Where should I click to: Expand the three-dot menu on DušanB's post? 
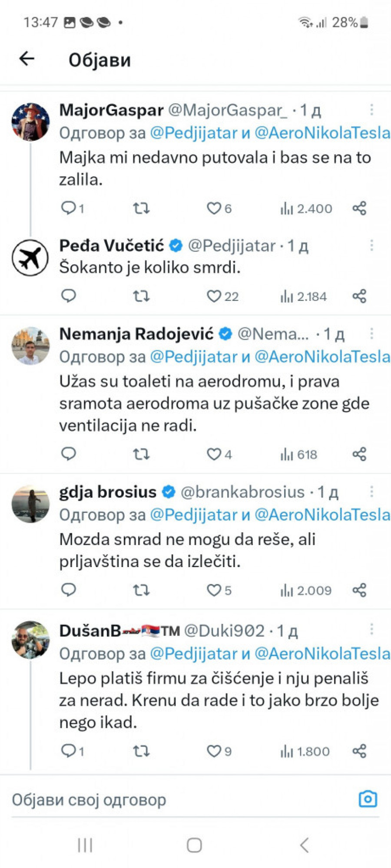click(x=371, y=629)
